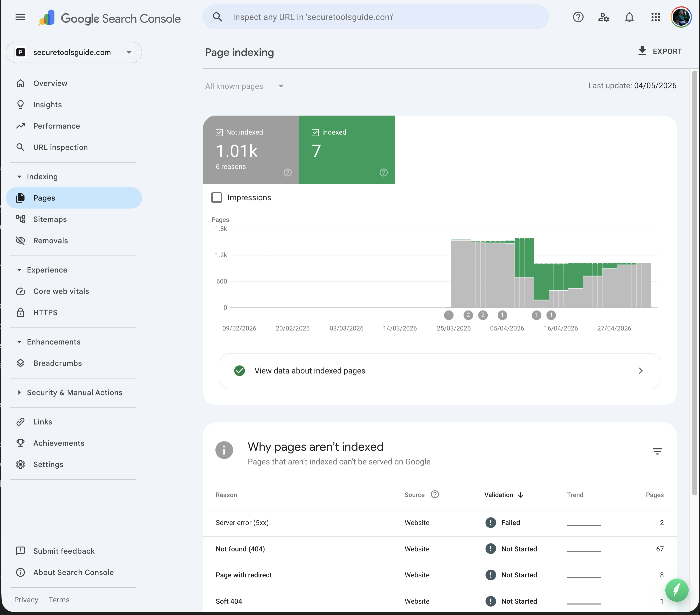Click the Reason column header
The width and height of the screenshot is (700, 615).
click(226, 495)
